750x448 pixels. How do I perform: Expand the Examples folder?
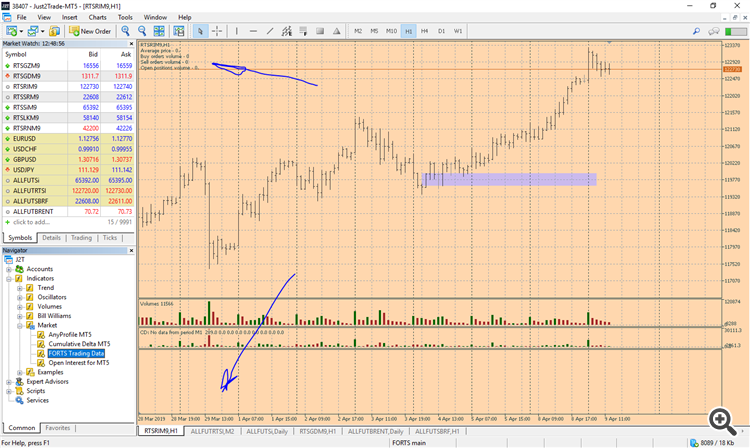tap(20, 372)
